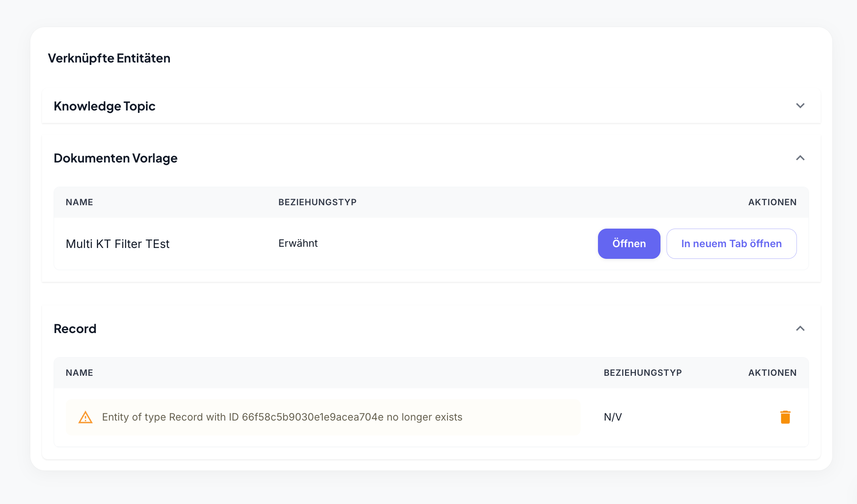Click NAME column header in Record table
The width and height of the screenshot is (857, 504).
(x=79, y=373)
